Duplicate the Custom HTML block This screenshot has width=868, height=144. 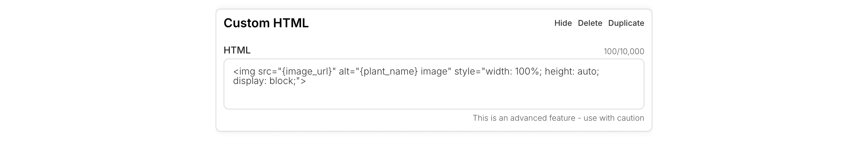[x=626, y=23]
